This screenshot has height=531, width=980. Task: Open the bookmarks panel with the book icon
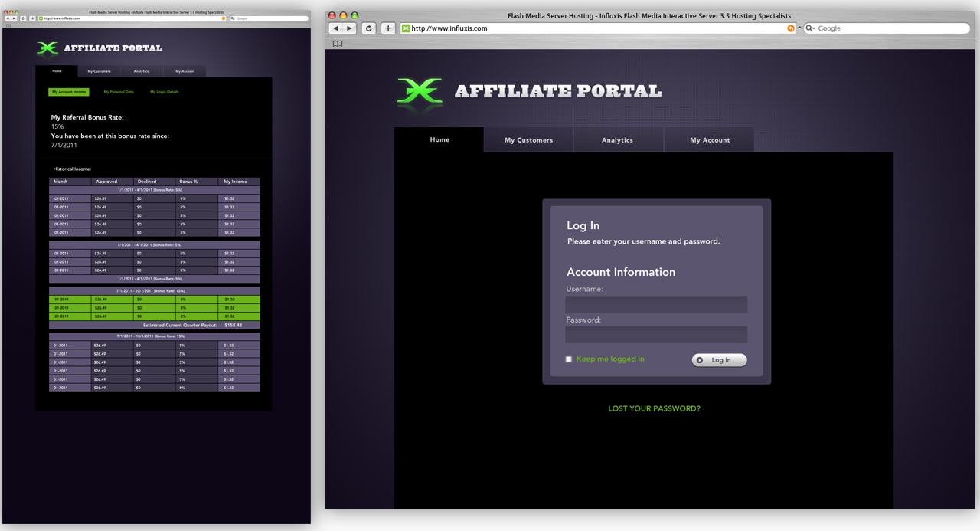(337, 44)
